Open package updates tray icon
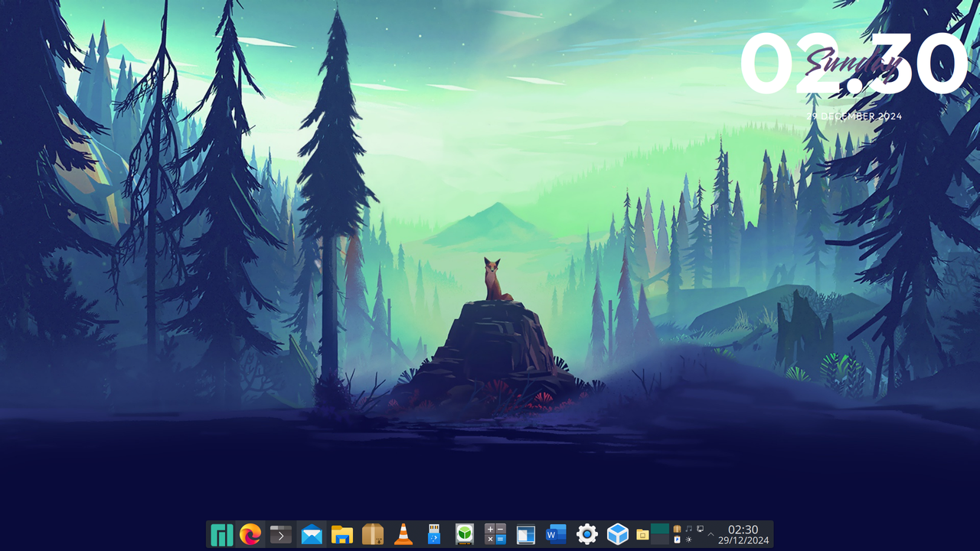The image size is (980, 551). click(x=677, y=529)
